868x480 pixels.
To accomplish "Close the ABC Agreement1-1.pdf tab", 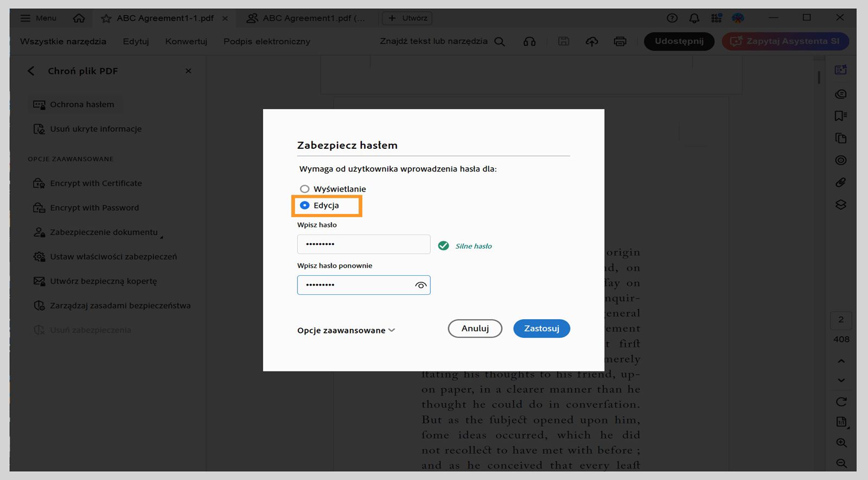I will pos(225,18).
